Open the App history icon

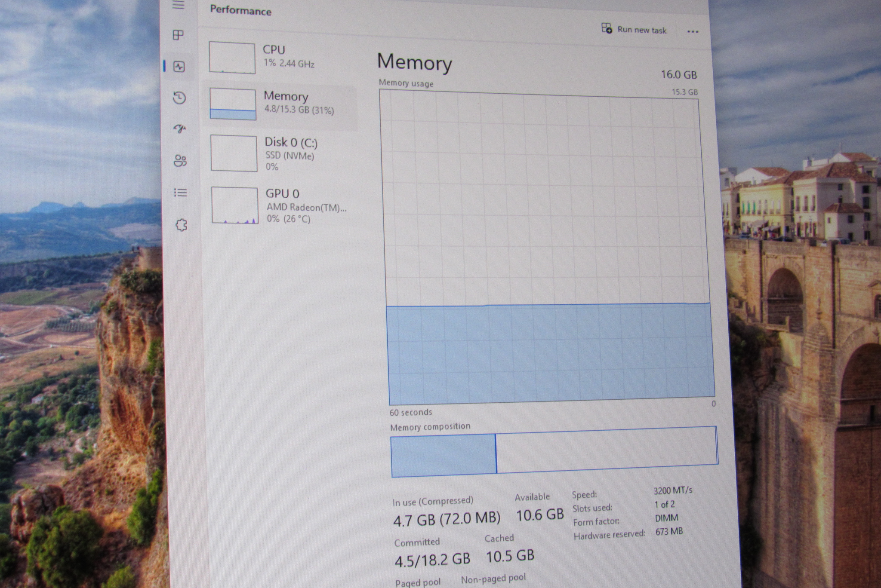[179, 98]
